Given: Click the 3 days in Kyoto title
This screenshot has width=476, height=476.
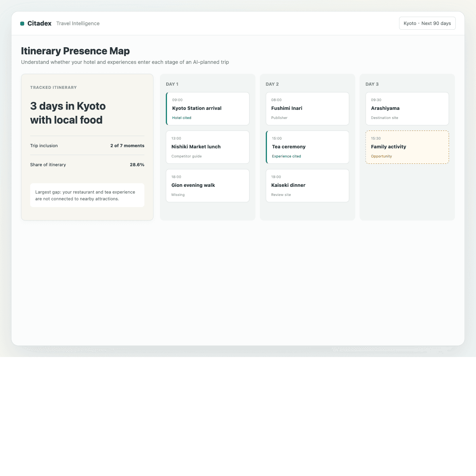Looking at the screenshot, I should [68, 113].
